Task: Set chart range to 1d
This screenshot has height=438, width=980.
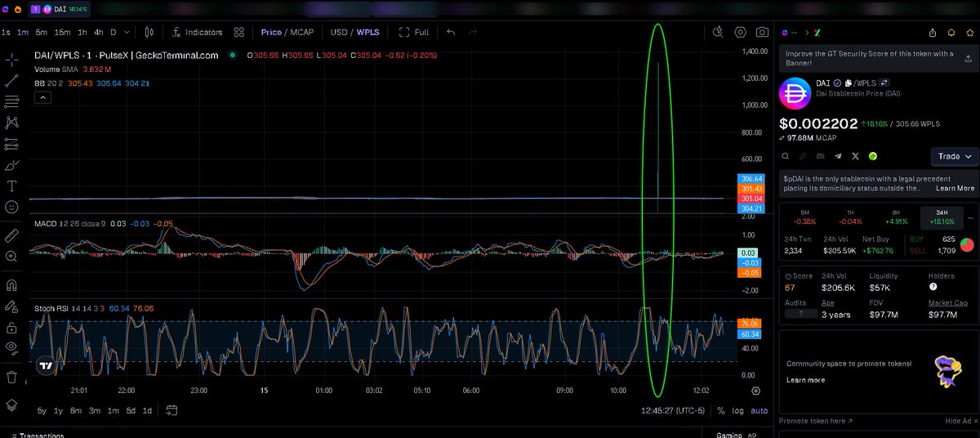Action: [x=147, y=410]
